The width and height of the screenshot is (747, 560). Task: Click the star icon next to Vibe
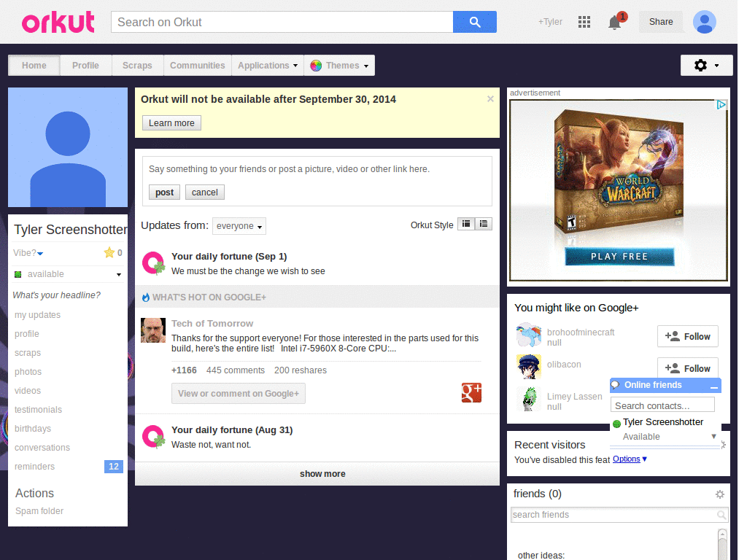[x=109, y=252]
